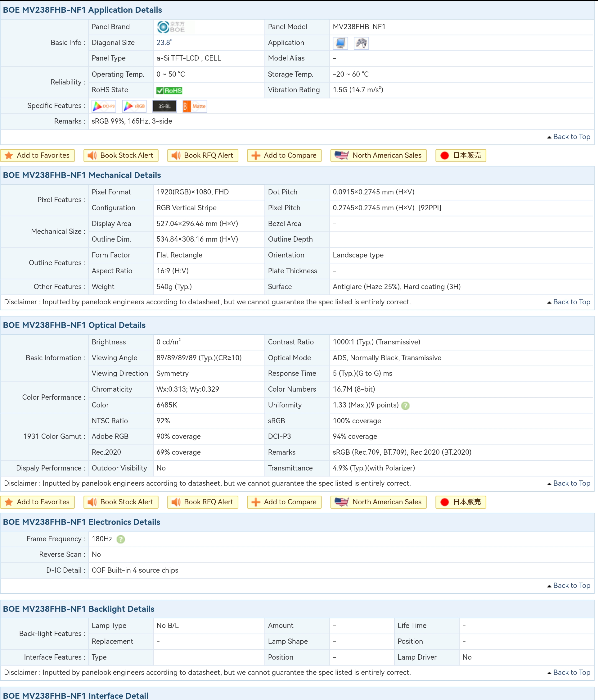Click the DCI-P3 feature badge
The image size is (598, 700).
pos(104,106)
